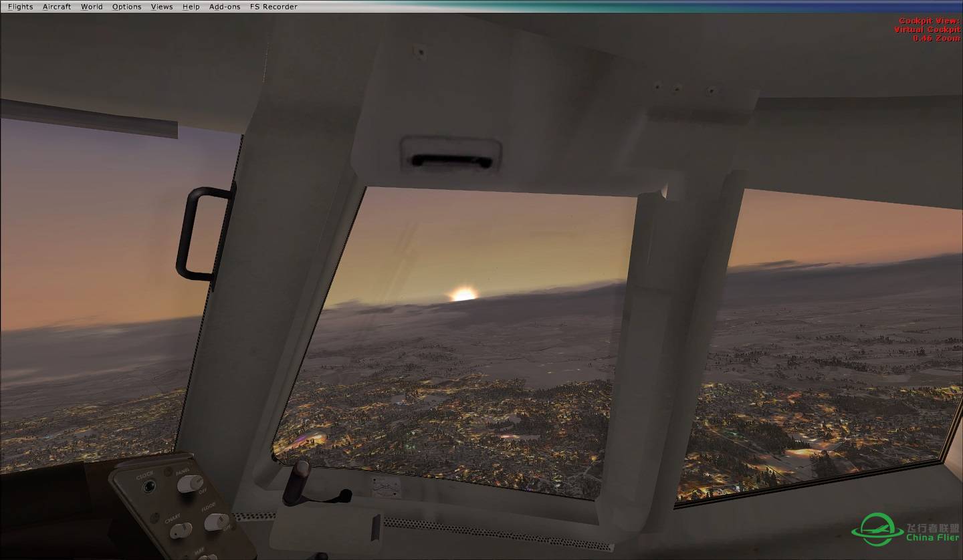Open the Flights menu
Viewport: 963px width, 560px height.
coord(20,7)
